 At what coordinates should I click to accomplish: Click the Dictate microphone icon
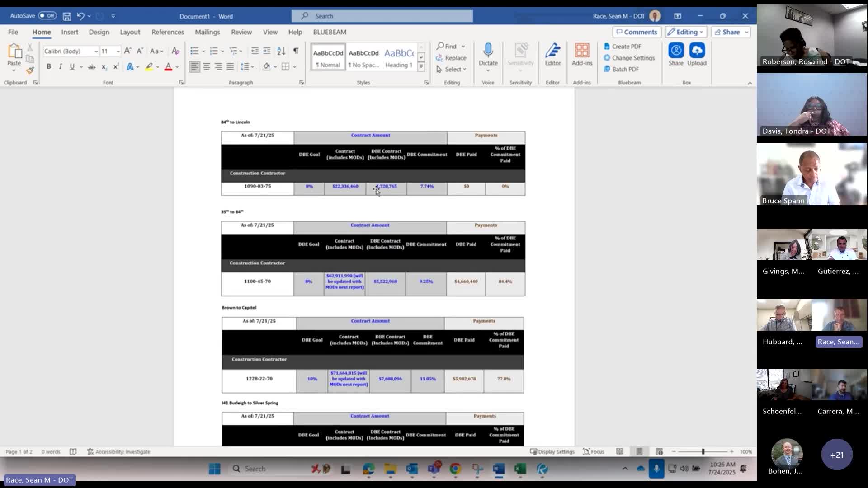pyautogui.click(x=488, y=50)
